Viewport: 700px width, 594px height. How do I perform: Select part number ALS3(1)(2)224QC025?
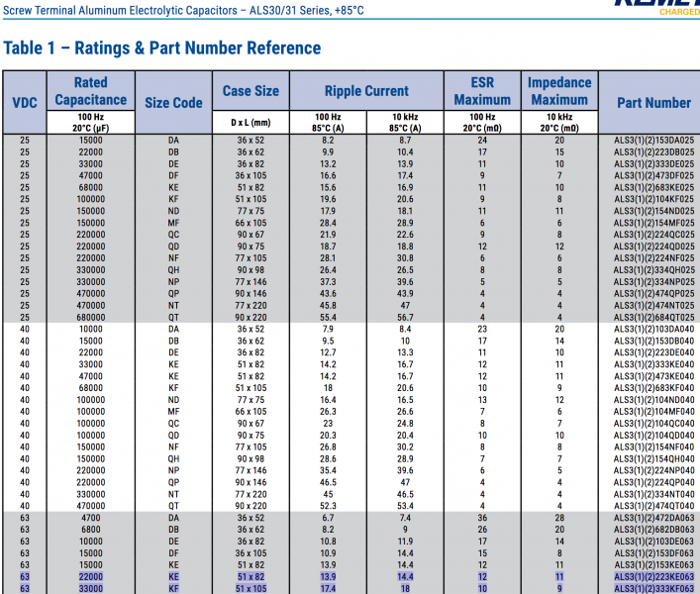pyautogui.click(x=654, y=235)
